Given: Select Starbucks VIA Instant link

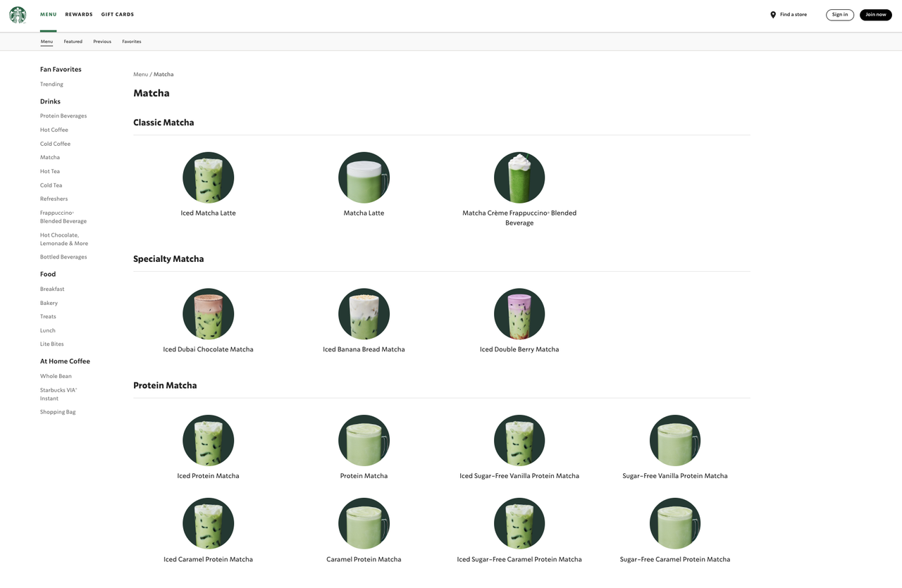Looking at the screenshot, I should click(x=58, y=394).
